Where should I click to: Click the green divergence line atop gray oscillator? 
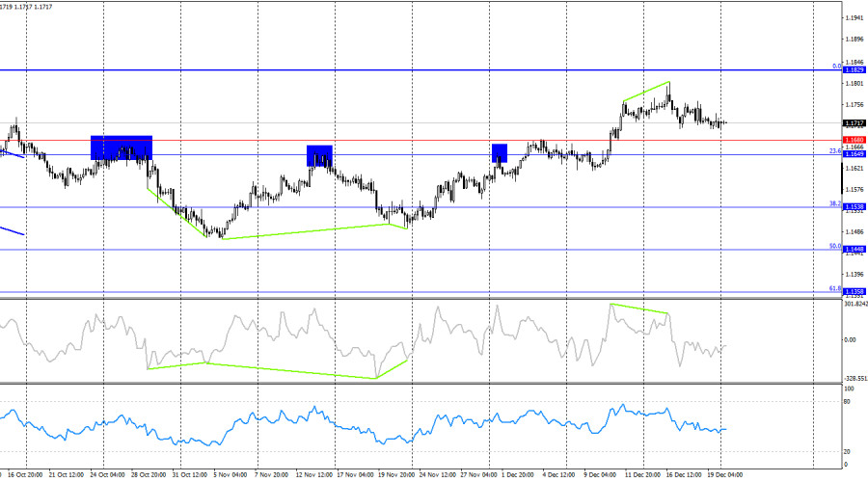click(638, 308)
